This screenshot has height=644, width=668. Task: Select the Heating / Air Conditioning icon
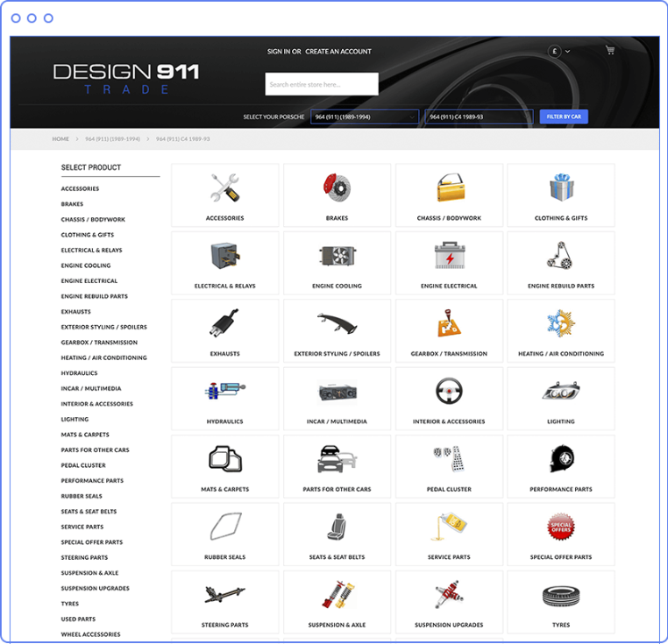pyautogui.click(x=560, y=323)
